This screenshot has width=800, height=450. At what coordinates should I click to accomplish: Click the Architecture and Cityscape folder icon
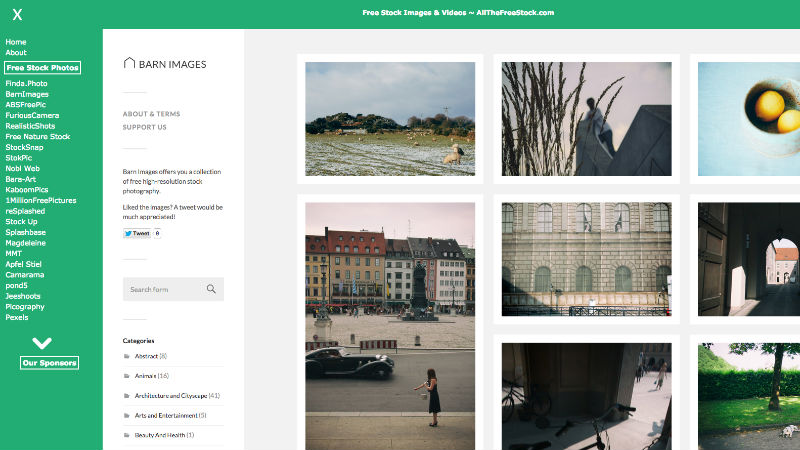127,395
